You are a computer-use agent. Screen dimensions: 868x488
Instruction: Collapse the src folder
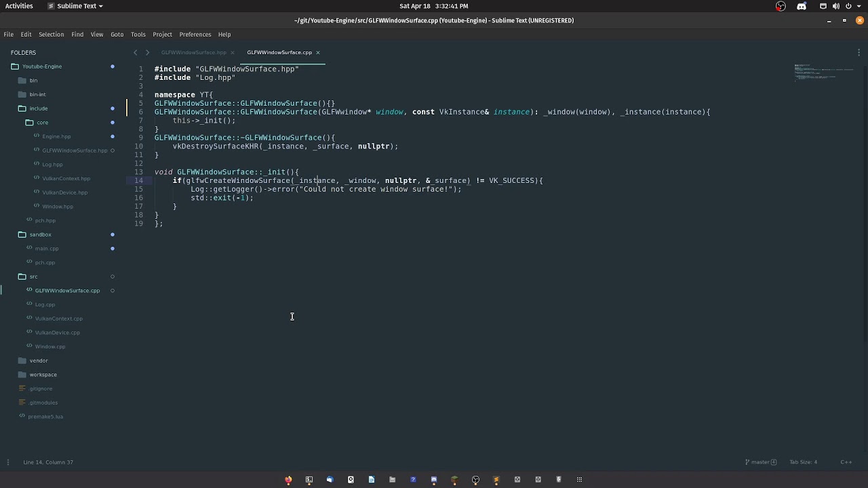click(x=33, y=277)
